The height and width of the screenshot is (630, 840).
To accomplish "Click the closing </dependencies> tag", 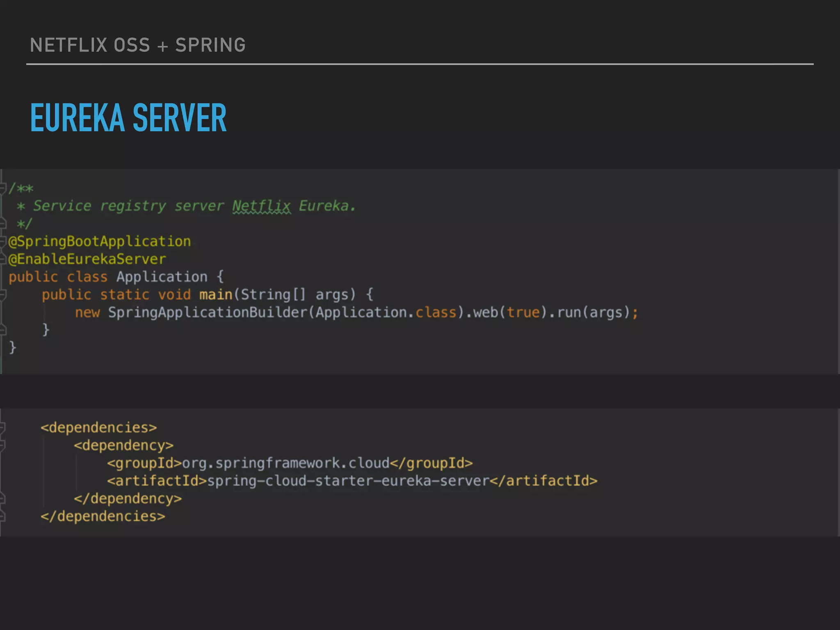I will click(x=103, y=516).
